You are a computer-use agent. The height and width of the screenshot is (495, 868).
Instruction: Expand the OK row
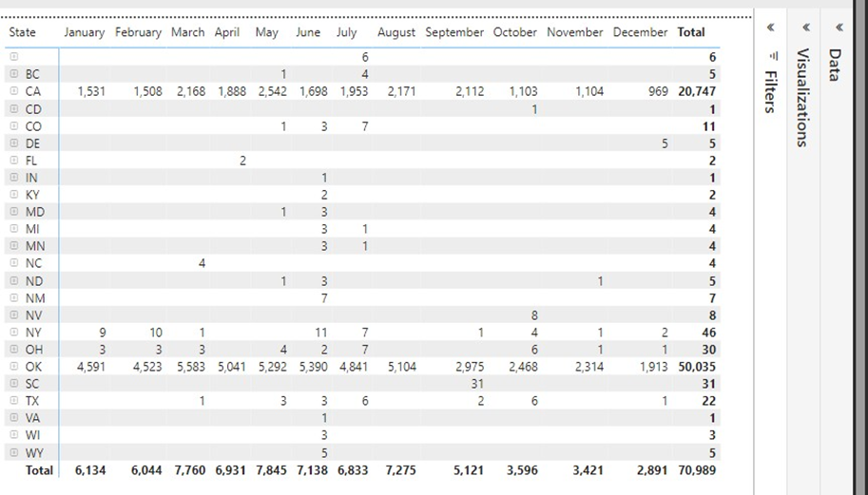point(14,367)
